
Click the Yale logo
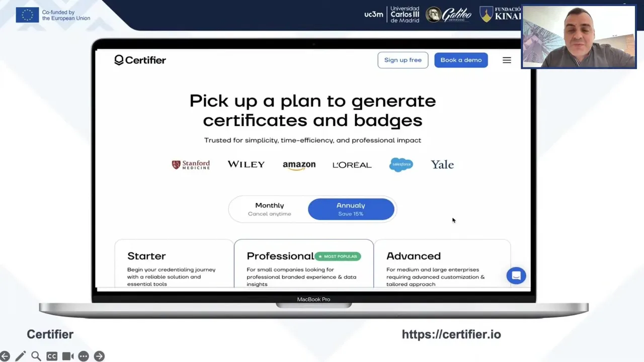click(x=442, y=164)
